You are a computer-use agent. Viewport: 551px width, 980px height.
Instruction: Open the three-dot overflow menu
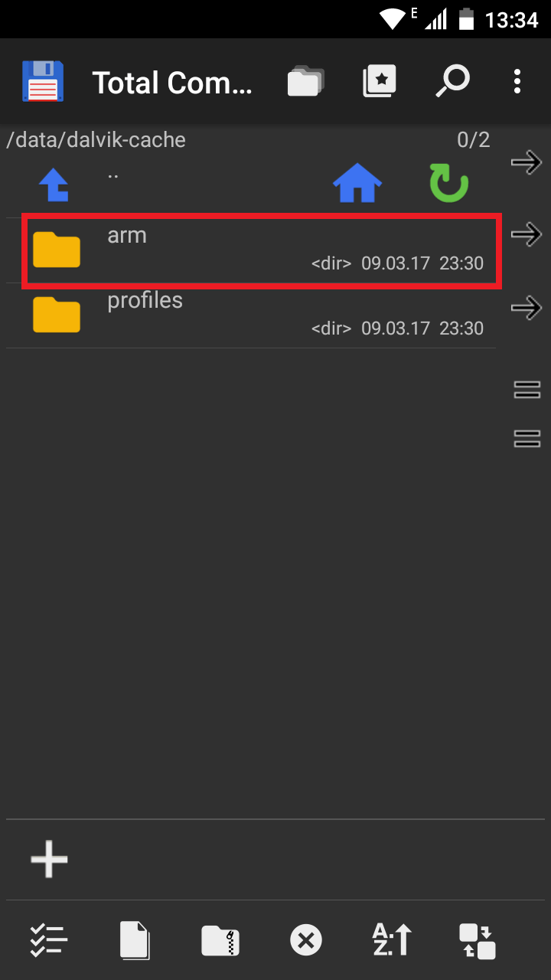pyautogui.click(x=517, y=81)
